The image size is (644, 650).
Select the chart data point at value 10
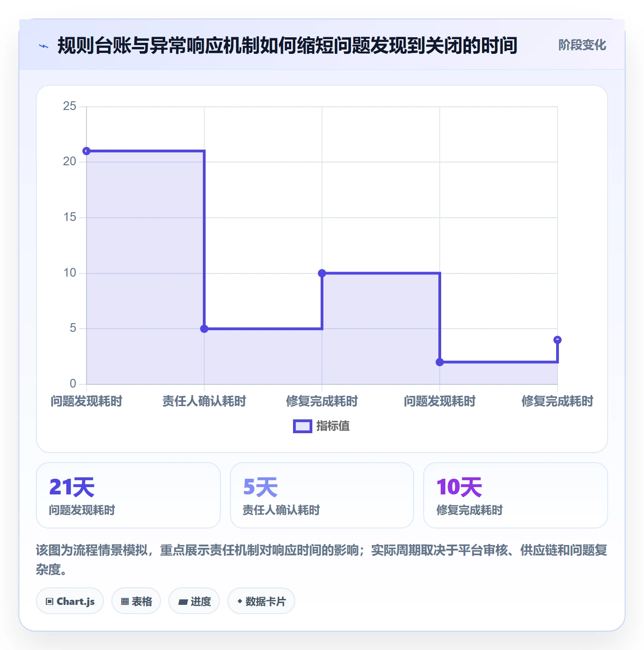tap(322, 273)
